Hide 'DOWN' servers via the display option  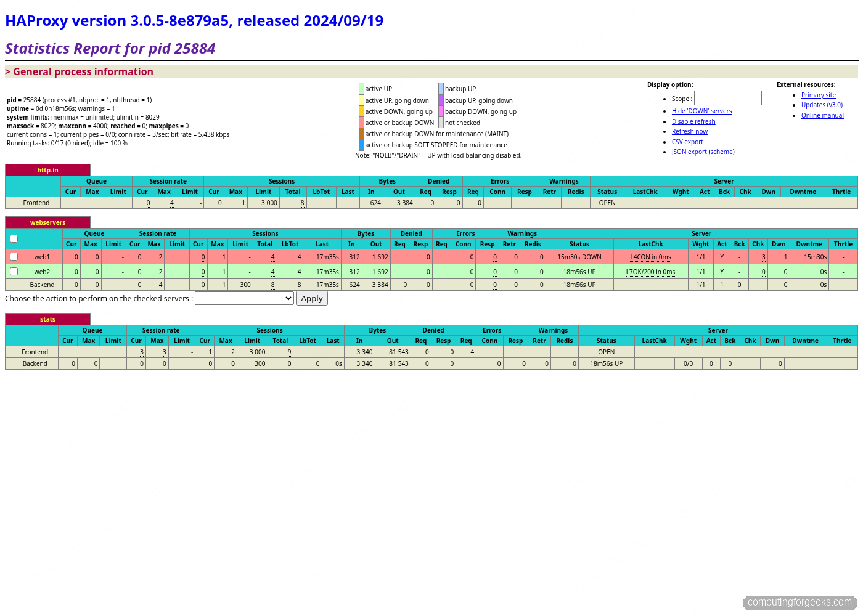coord(701,111)
